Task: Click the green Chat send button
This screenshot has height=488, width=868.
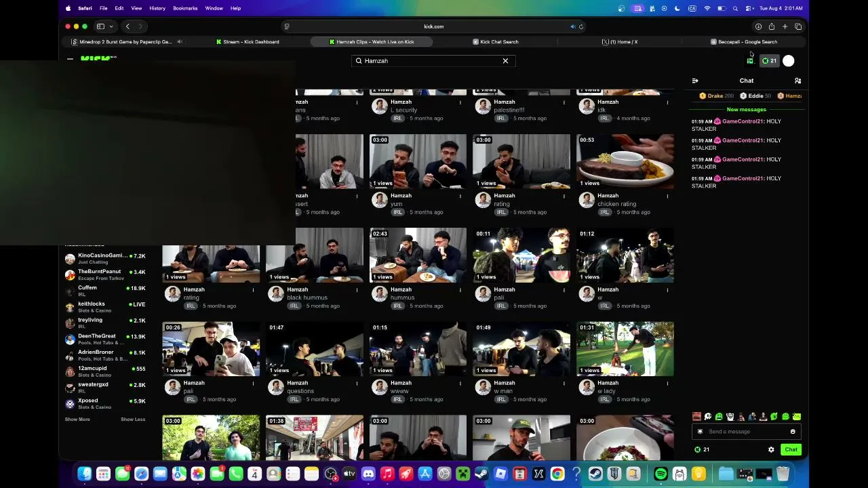Action: pos(791,450)
